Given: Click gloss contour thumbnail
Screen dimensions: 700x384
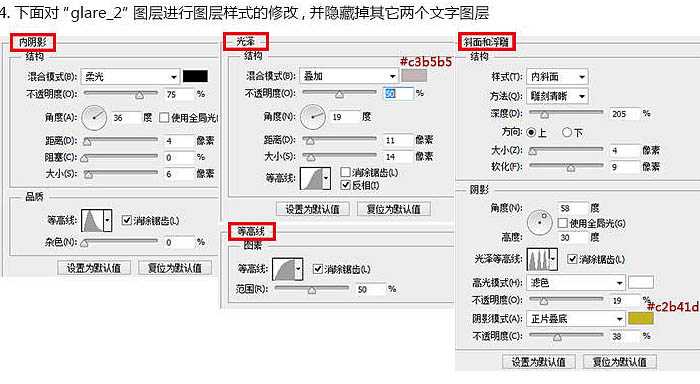Looking at the screenshot, I should click(x=538, y=259).
